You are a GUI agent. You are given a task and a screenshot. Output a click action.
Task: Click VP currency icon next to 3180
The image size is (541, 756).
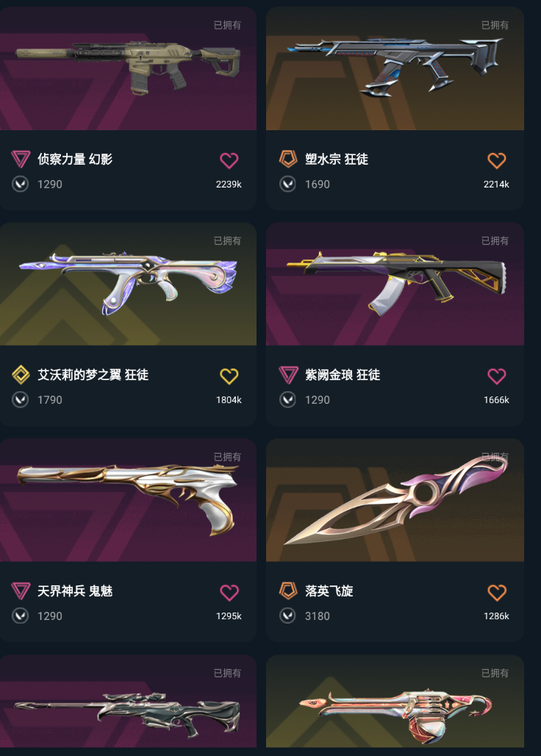coord(287,616)
